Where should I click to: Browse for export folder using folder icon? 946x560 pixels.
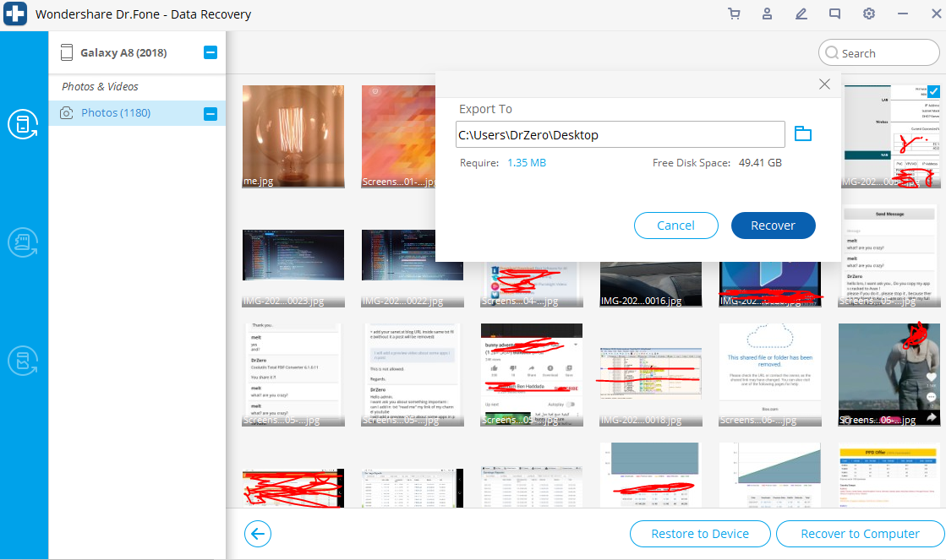coord(802,134)
